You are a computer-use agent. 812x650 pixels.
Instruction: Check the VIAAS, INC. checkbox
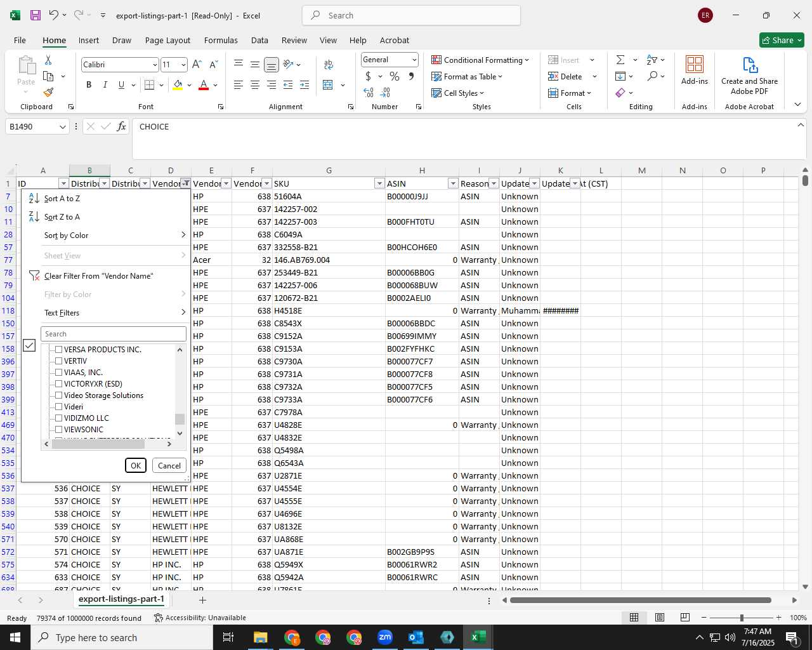59,373
